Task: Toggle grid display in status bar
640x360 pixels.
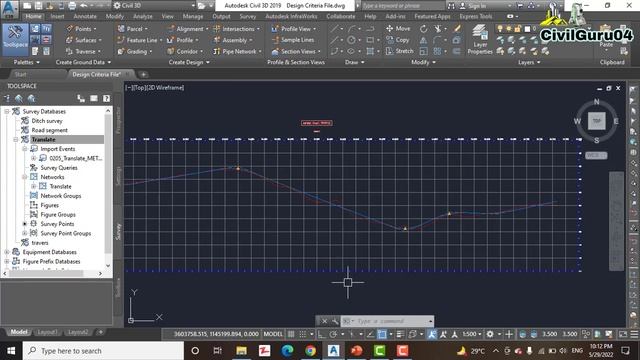Action: click(x=291, y=334)
